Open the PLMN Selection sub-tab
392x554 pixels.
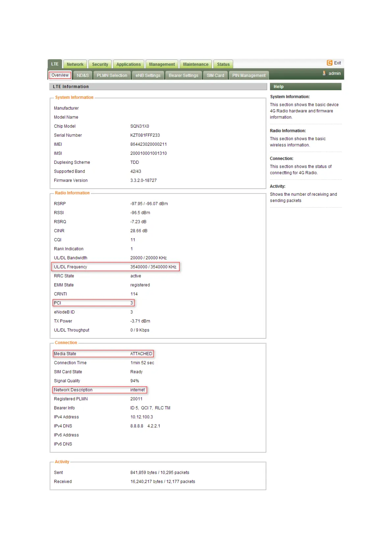(112, 75)
